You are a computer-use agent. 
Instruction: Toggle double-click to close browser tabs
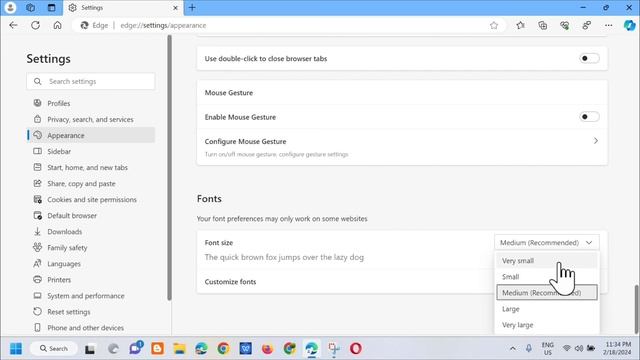(589, 58)
